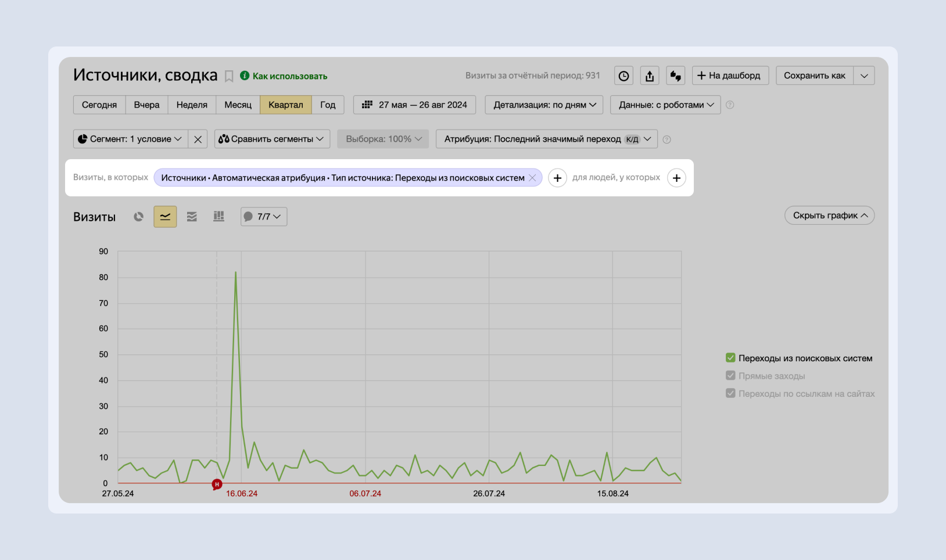
Task: Switch to pie chart view
Action: 138,217
